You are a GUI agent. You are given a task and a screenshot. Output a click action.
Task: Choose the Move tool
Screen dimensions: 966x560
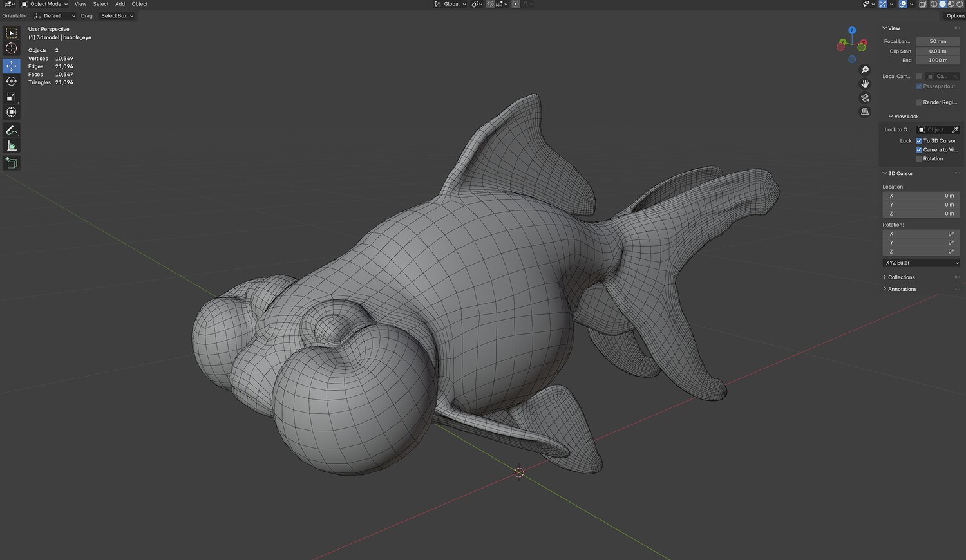(x=12, y=66)
